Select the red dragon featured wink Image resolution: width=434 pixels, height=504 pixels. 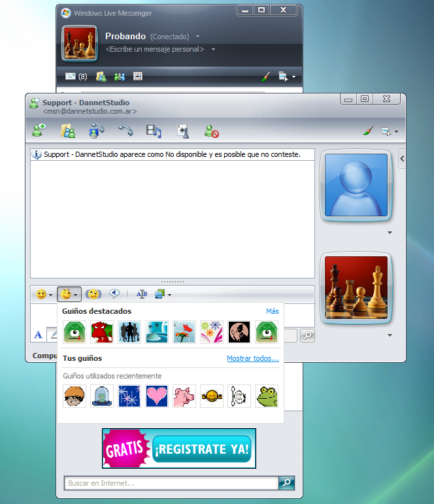[102, 332]
